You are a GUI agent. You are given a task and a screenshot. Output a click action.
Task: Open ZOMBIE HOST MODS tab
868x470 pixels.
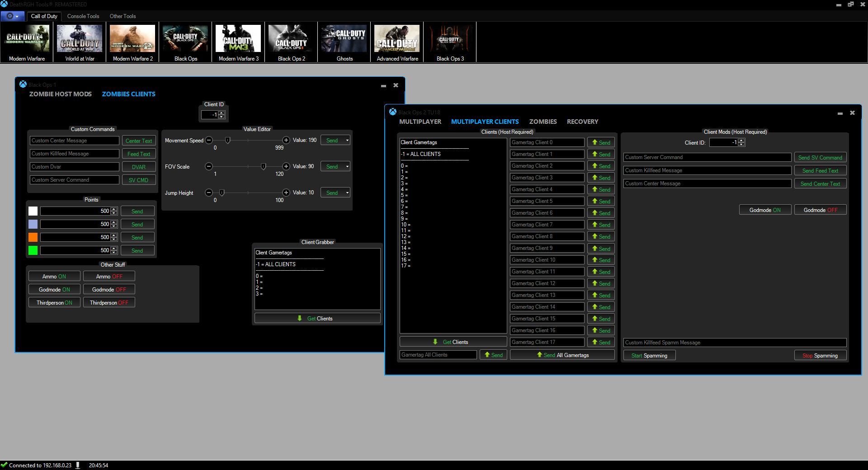coord(61,94)
